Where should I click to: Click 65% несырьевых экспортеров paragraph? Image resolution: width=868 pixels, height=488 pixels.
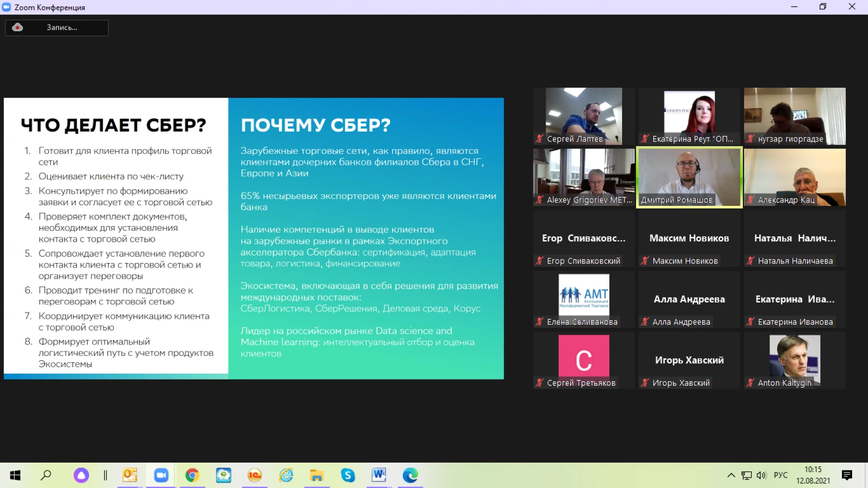(x=368, y=202)
